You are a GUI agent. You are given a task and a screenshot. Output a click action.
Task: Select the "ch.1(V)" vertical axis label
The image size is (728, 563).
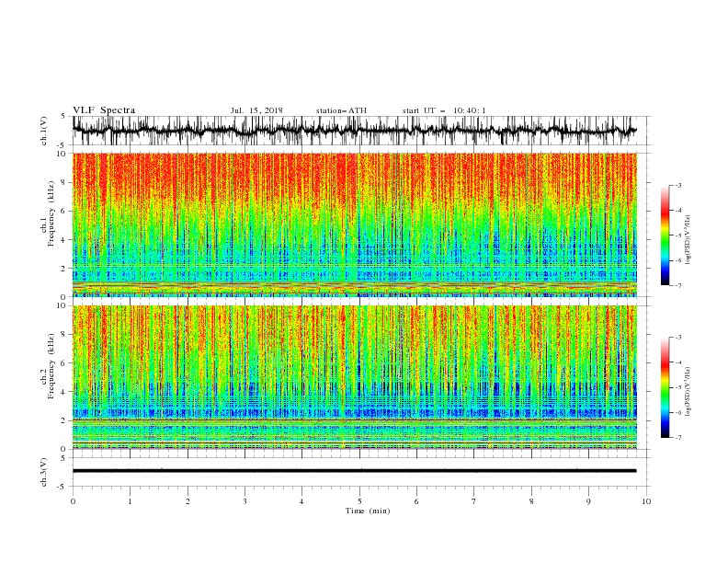coord(44,131)
